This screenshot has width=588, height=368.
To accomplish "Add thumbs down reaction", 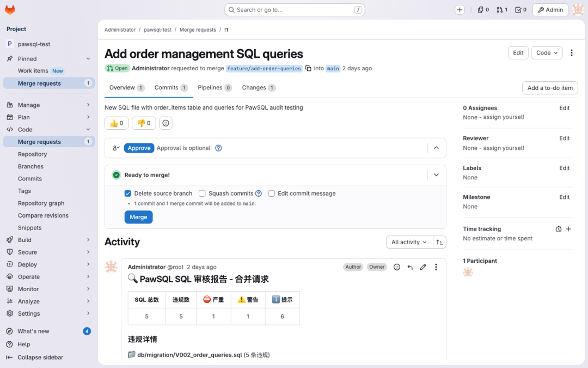I will click(144, 123).
